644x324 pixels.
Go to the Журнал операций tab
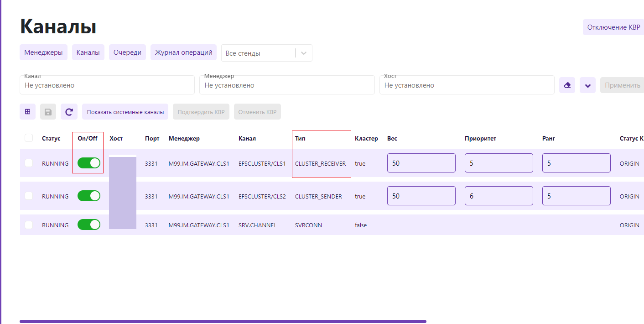click(x=183, y=52)
